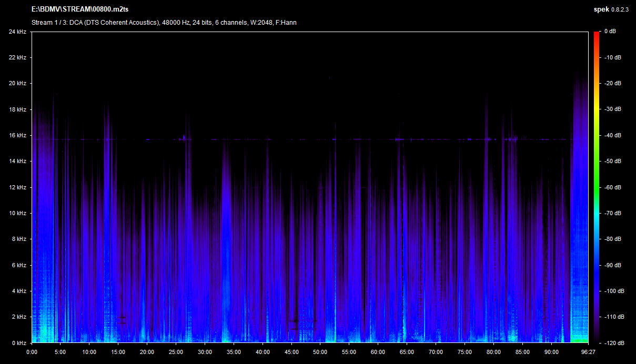Select the 96:27 end time marker

tap(588, 352)
